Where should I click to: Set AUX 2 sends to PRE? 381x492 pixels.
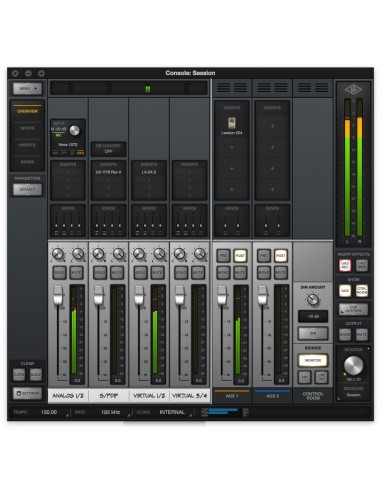[x=264, y=256]
